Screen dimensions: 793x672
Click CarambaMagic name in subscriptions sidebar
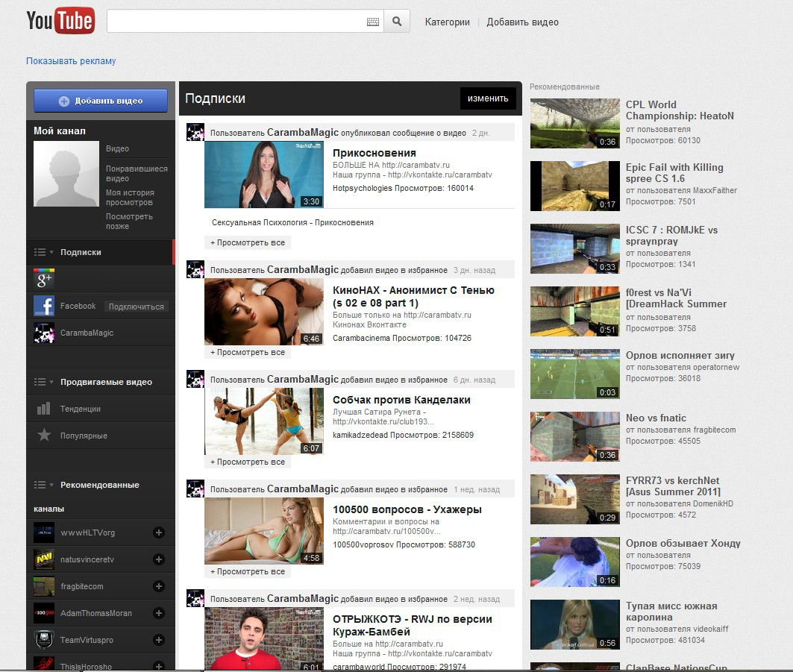point(87,333)
